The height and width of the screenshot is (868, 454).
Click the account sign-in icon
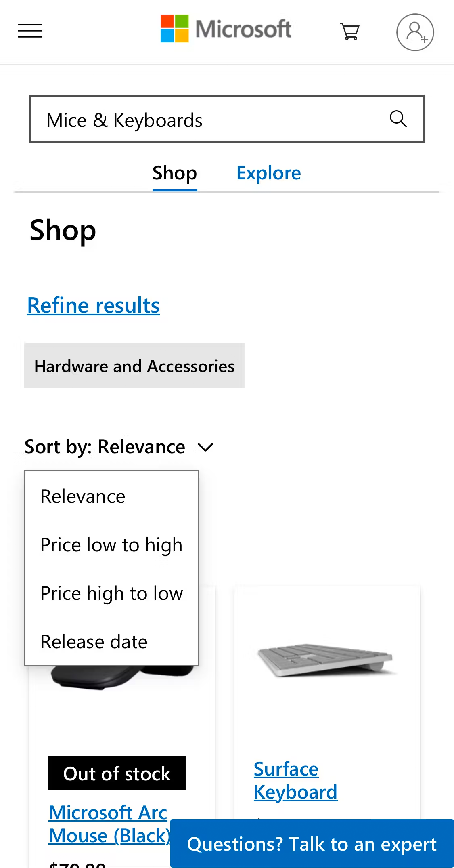(x=415, y=32)
